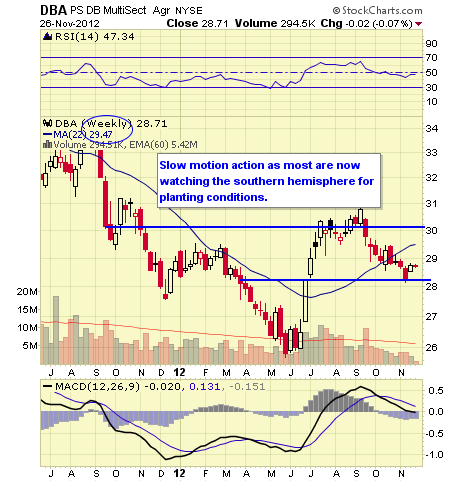460x482 pixels.
Task: Click the bold 12 year marker under the price panel
Action: 179,372
